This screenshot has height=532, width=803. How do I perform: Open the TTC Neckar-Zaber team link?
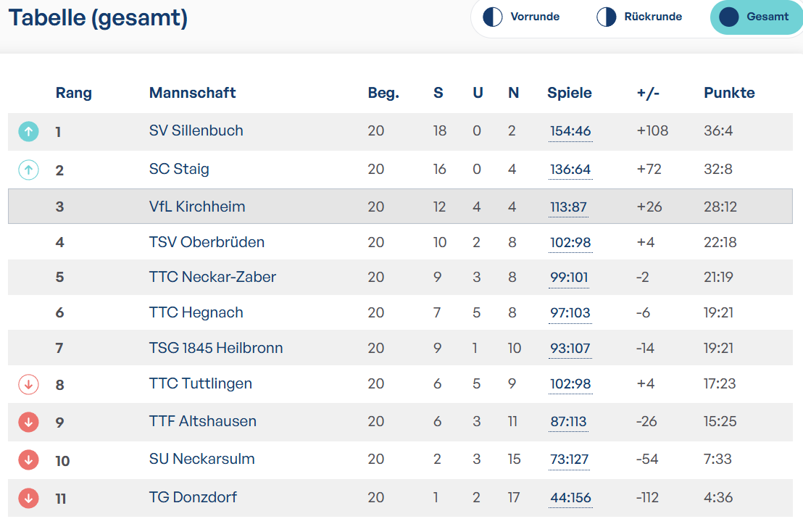click(212, 277)
